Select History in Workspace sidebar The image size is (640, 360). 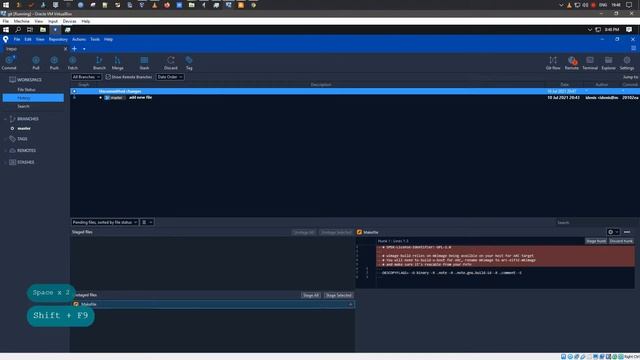33,98
